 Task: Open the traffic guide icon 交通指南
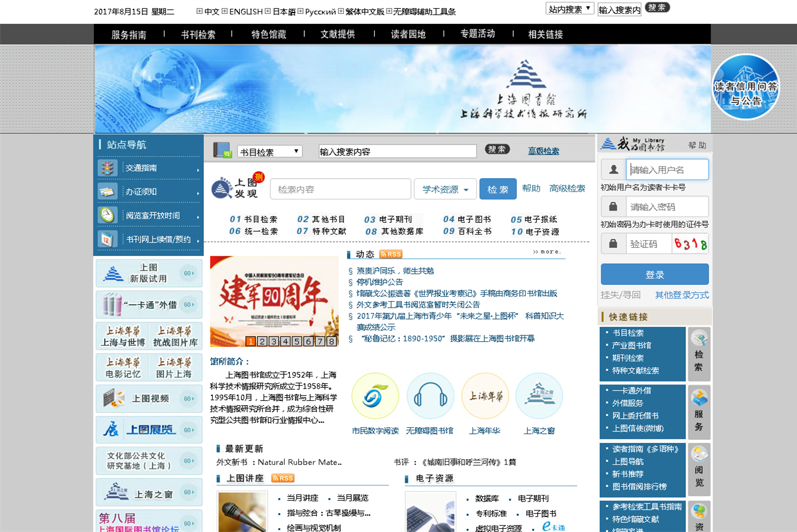[x=107, y=168]
